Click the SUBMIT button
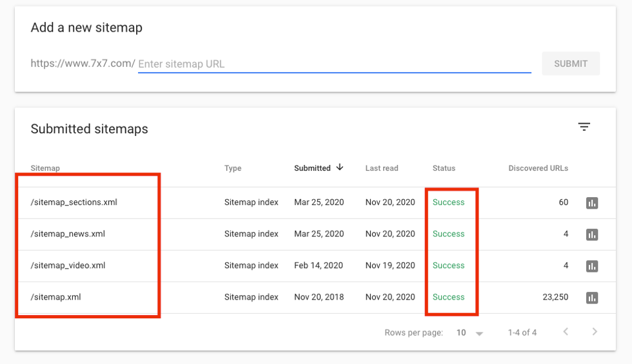632x364 pixels. (570, 64)
